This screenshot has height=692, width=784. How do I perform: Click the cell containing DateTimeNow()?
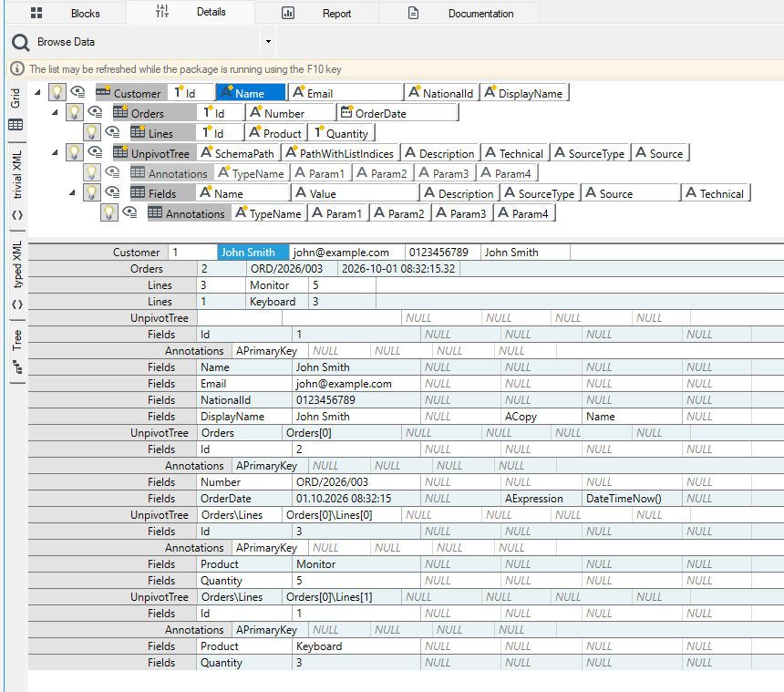click(x=632, y=499)
